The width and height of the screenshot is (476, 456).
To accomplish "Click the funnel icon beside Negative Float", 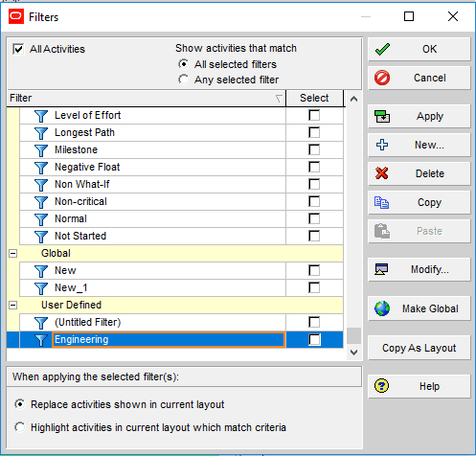I will [41, 168].
